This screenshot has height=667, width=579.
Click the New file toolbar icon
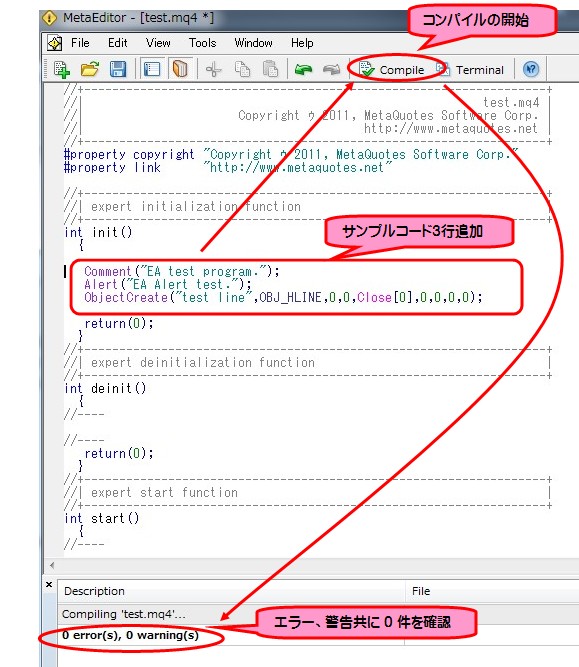point(62,69)
